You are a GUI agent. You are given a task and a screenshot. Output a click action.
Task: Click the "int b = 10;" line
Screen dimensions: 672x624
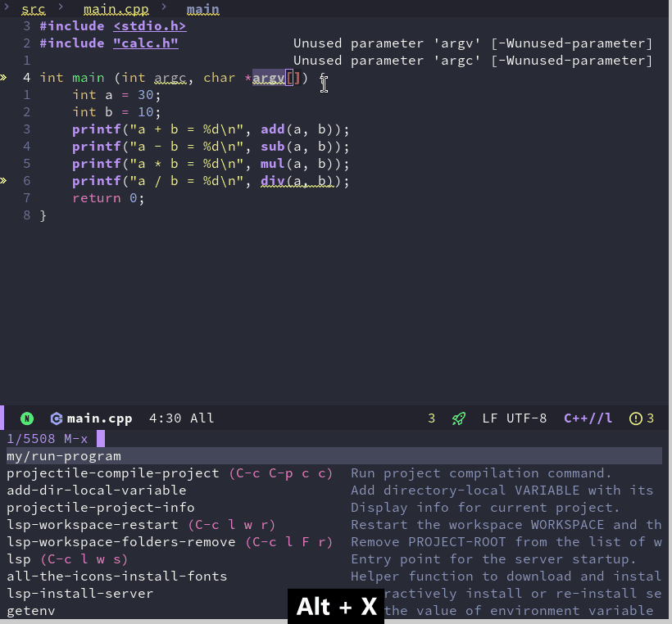[116, 112]
